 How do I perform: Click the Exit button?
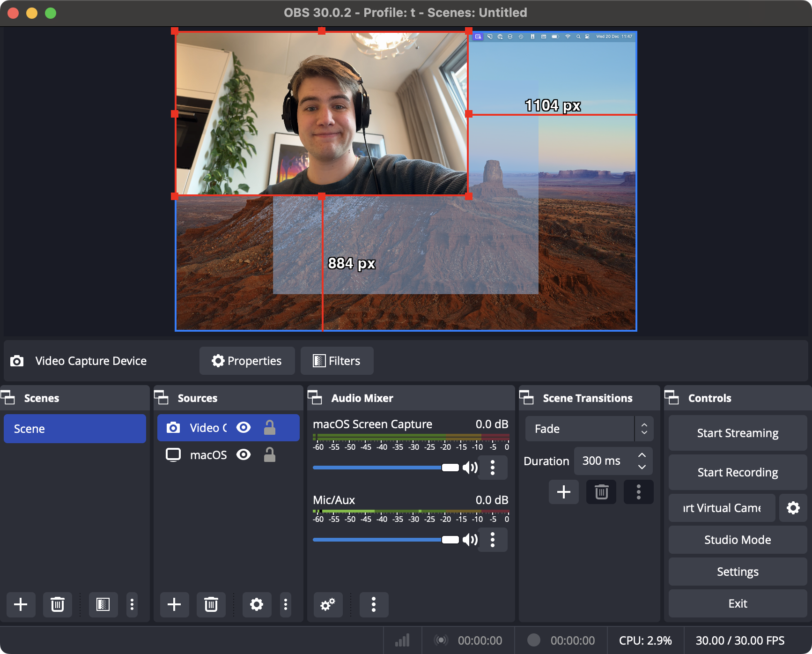(x=738, y=603)
